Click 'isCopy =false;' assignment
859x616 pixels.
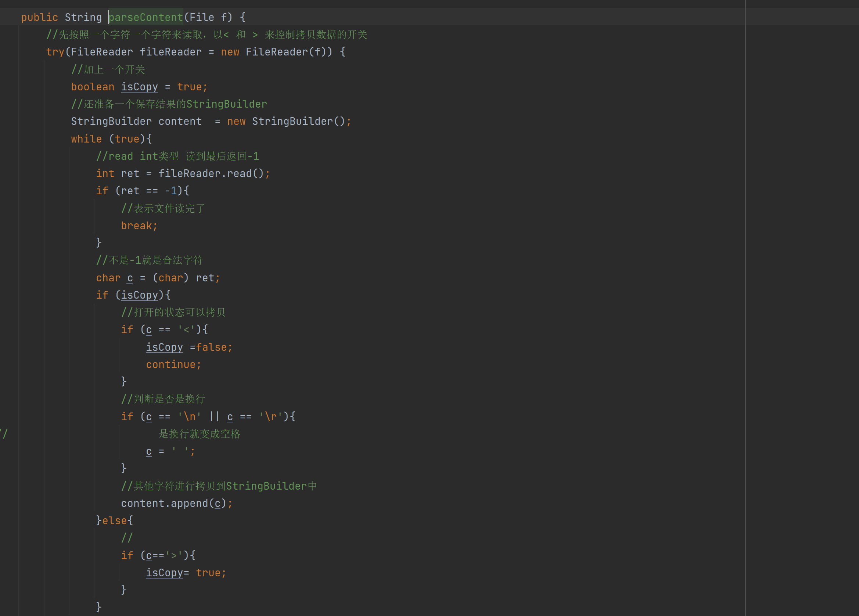[189, 347]
